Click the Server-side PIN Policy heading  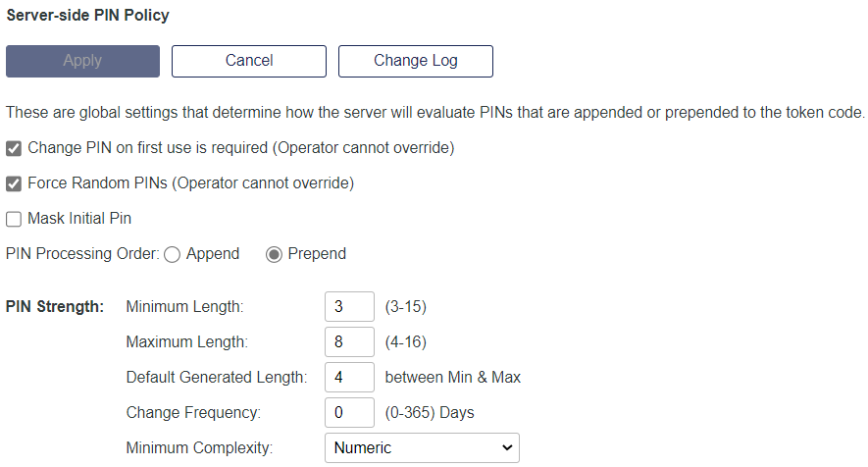(x=87, y=16)
